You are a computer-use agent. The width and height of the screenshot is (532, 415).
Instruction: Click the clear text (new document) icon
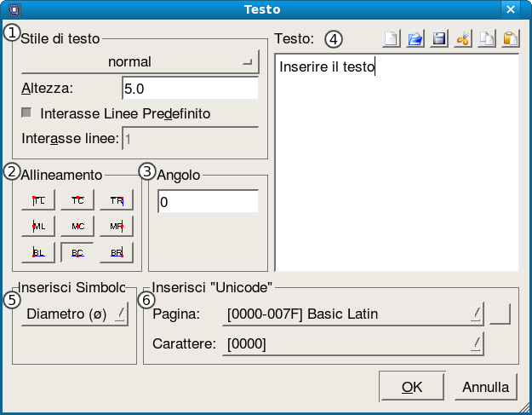pos(391,39)
